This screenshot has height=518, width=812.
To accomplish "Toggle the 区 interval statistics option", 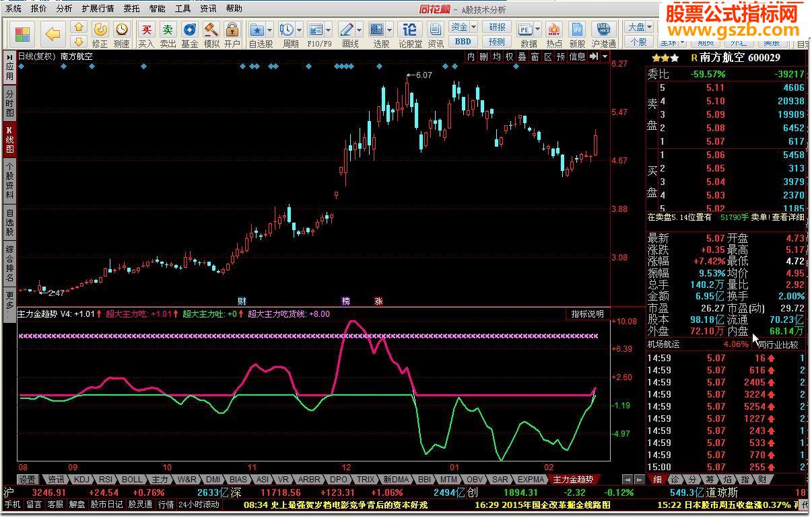I will pos(547,57).
